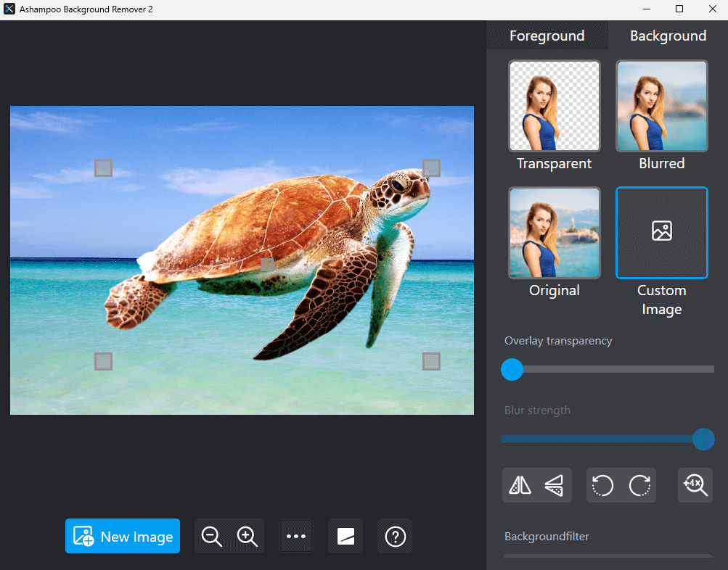Viewport: 728px width, 570px height.
Task: Rotate the image counterclockwise
Action: click(x=602, y=484)
